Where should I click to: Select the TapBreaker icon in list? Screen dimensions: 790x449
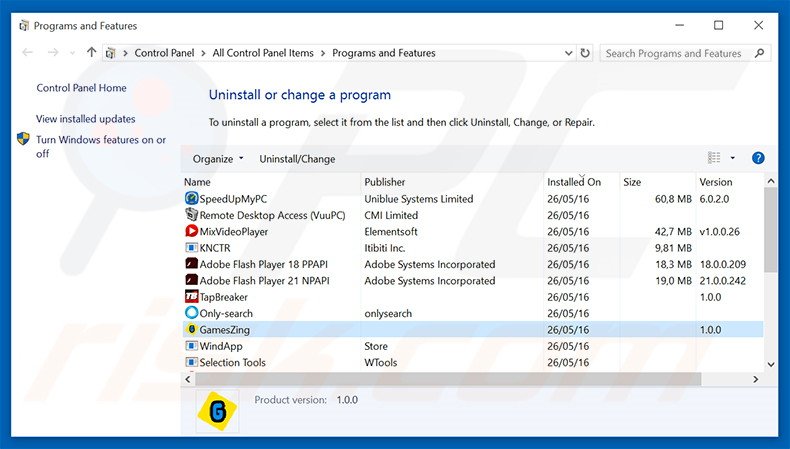click(x=192, y=297)
